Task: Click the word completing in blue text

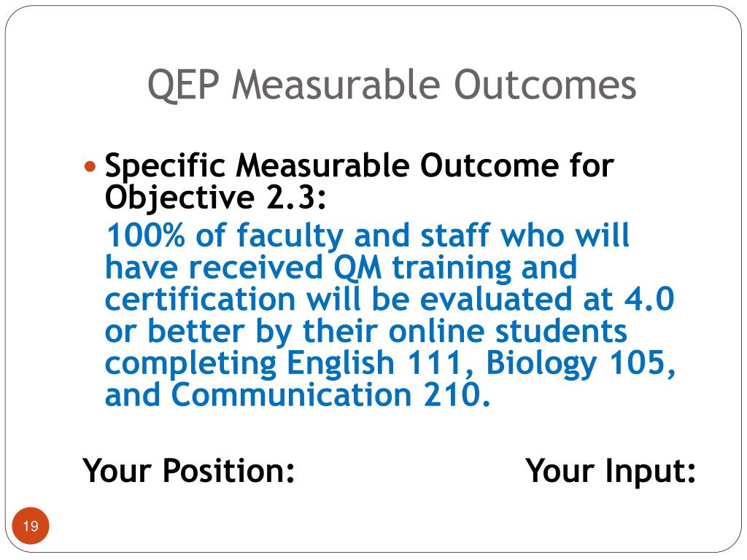Action: point(190,363)
